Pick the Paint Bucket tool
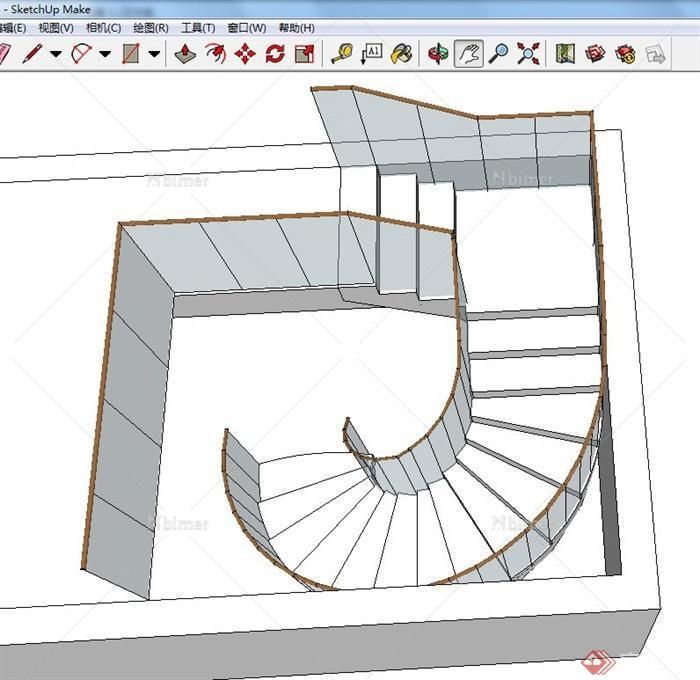Image resolution: width=700 pixels, height=680 pixels. point(401,53)
